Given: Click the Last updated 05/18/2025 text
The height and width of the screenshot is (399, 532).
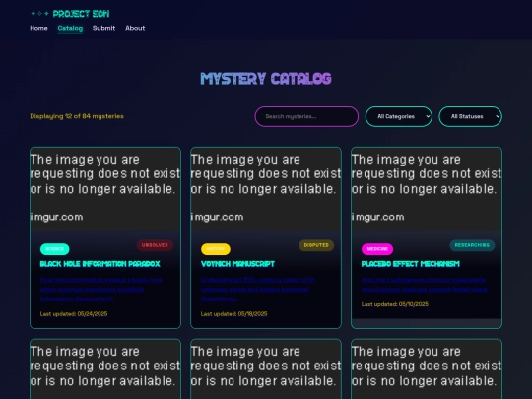Looking at the screenshot, I should click(234, 314).
